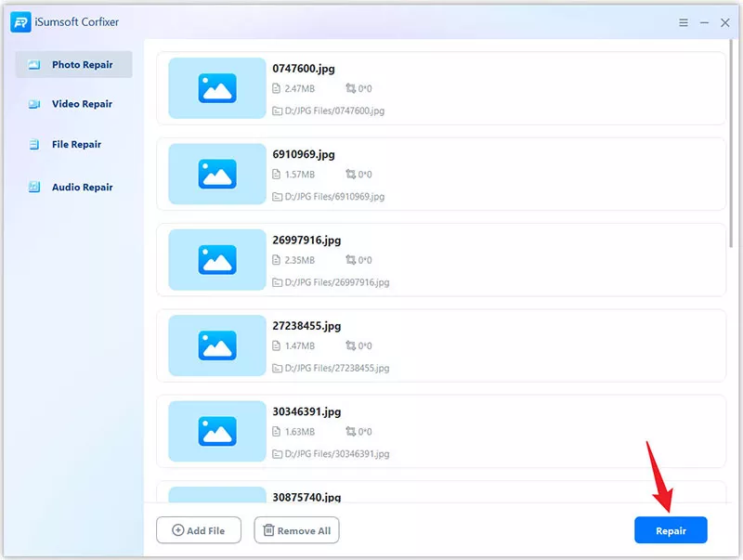Click the file name 30875740.jpg
Image resolution: width=743 pixels, height=560 pixels.
pos(306,497)
